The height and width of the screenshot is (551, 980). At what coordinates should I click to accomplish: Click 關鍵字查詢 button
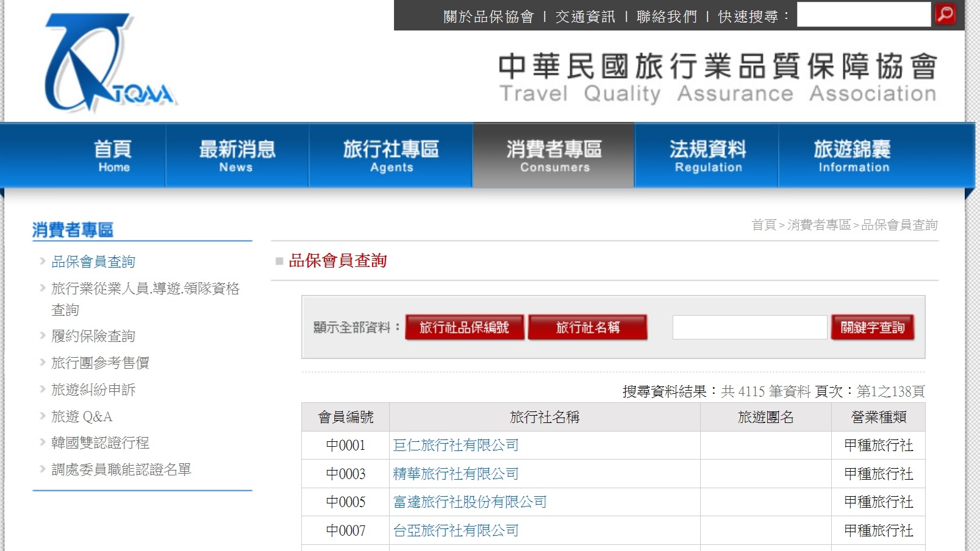pos(872,327)
